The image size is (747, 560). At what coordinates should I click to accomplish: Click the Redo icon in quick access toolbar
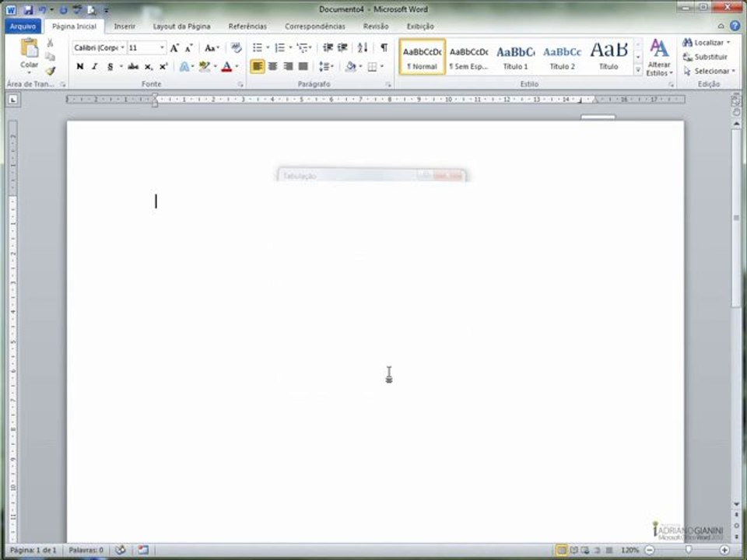tap(63, 9)
